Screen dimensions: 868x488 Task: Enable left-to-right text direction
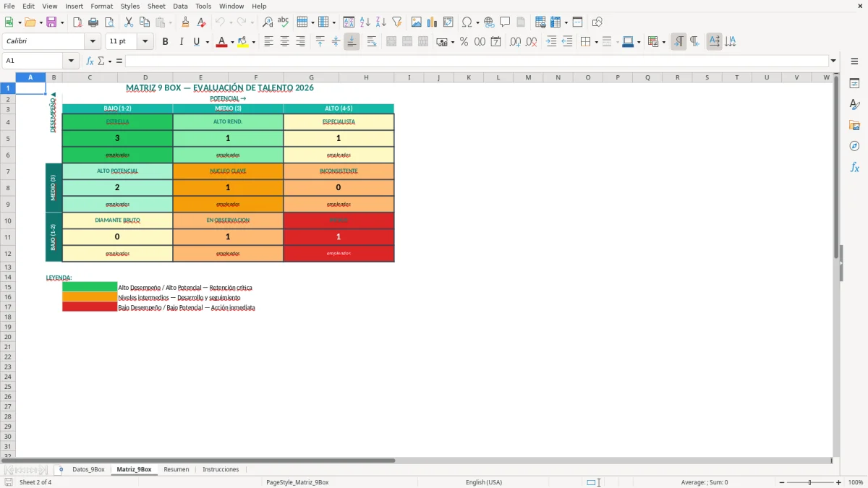678,42
